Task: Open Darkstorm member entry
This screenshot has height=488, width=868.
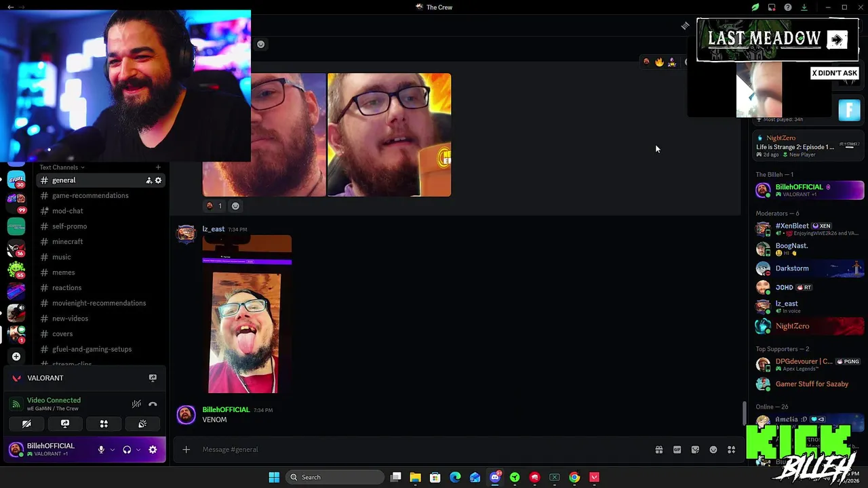Action: 810,268
